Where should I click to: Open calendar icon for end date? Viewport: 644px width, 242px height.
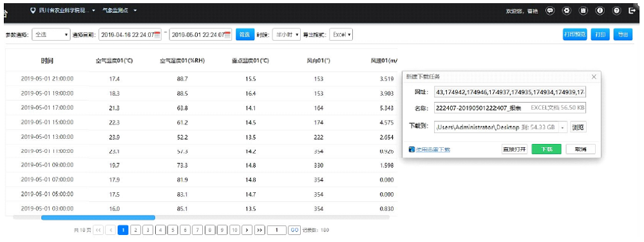click(x=228, y=35)
